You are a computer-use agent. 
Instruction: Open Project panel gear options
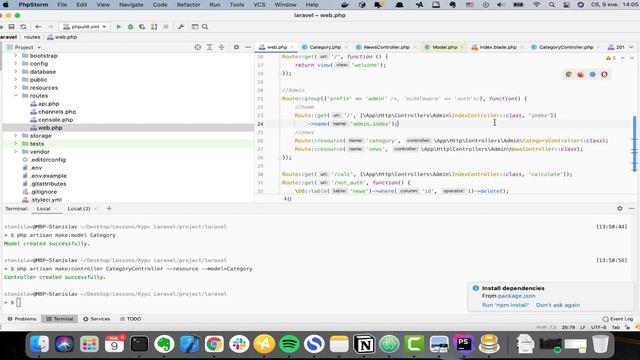pyautogui.click(x=236, y=47)
